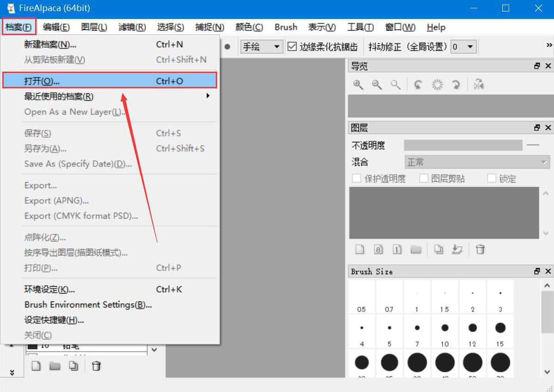Open the 图层(L) menu
This screenshot has height=392, width=554.
pos(94,27)
